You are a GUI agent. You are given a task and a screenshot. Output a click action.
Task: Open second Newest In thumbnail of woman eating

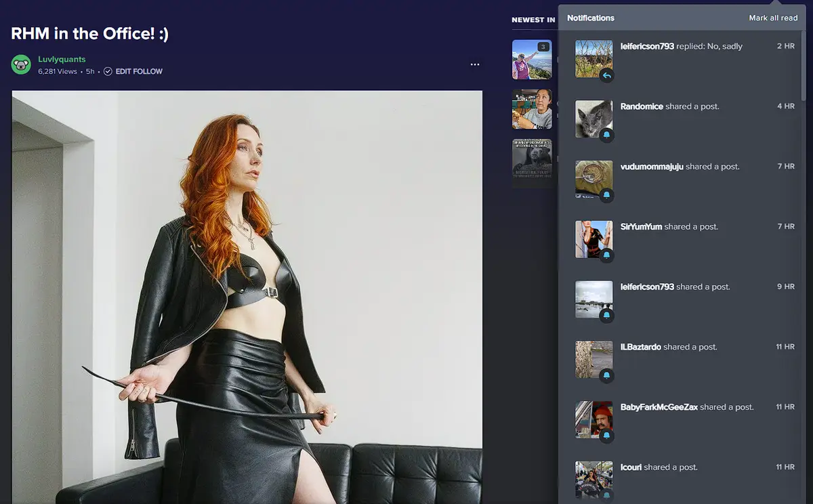532,109
